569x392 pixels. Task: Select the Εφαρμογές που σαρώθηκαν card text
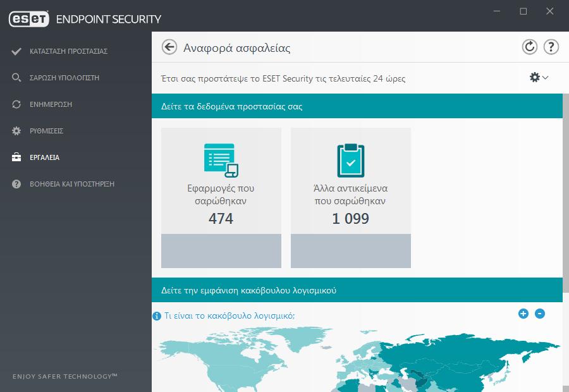point(221,195)
